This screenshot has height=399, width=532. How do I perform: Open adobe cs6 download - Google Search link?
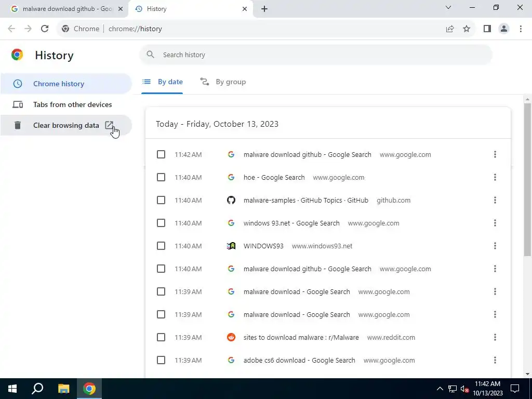[x=299, y=360]
